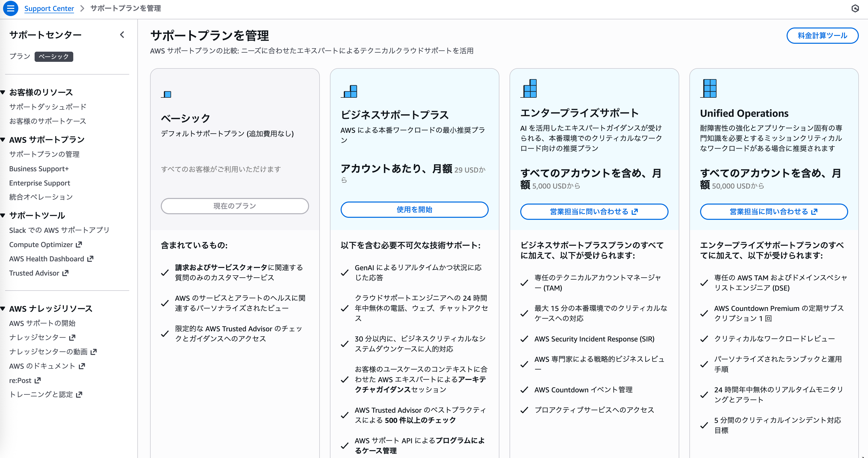This screenshot has height=458, width=868.
Task: Collapse the お客様のリソース section
Action: (x=3, y=92)
